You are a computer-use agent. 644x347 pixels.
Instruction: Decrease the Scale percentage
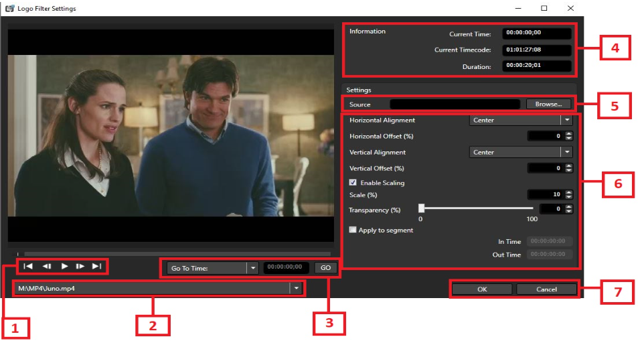[569, 197]
